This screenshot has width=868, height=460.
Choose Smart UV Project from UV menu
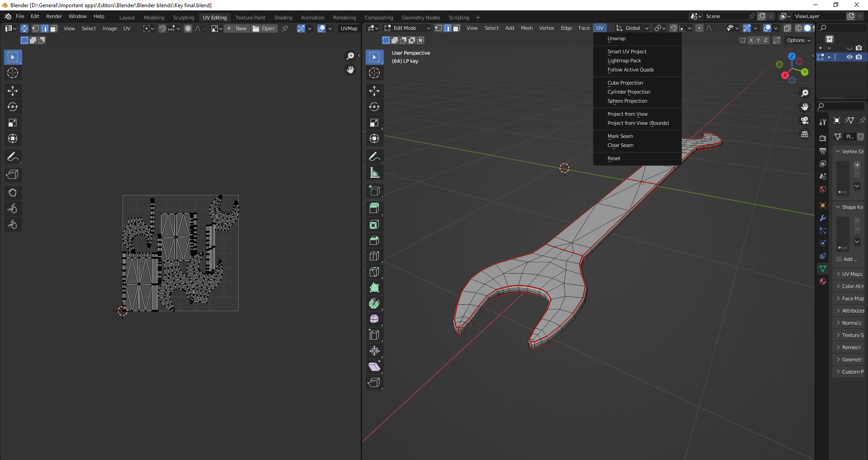(627, 52)
